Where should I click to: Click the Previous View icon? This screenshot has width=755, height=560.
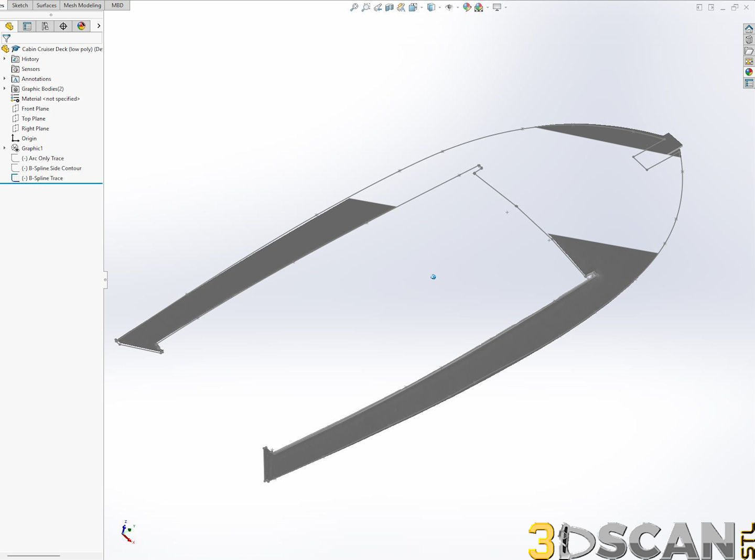tap(377, 7)
